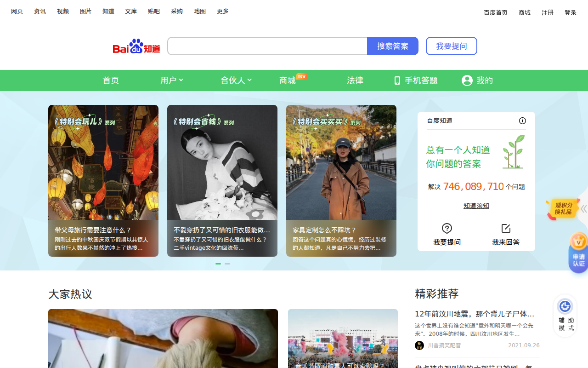Viewport: 588px width, 368px height.
Task: Open the 知道须知 link
Action: point(476,206)
